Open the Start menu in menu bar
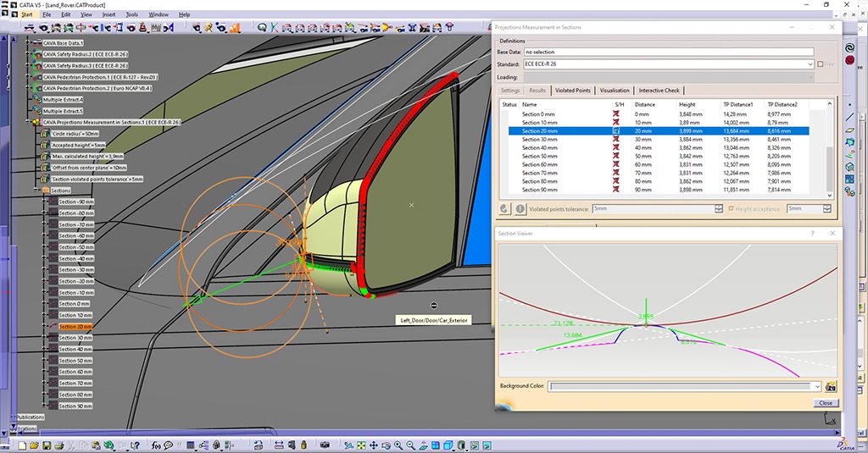Viewport: 868px width, 453px height. tap(26, 14)
